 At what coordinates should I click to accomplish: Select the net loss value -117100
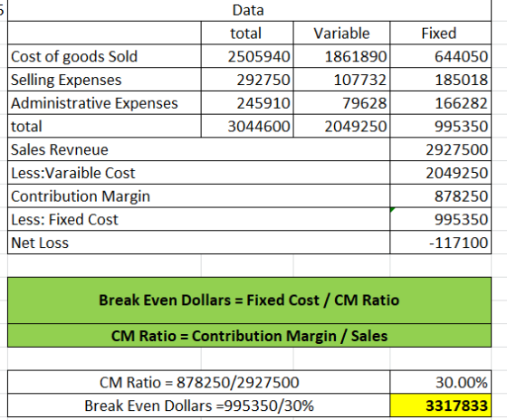click(440, 243)
